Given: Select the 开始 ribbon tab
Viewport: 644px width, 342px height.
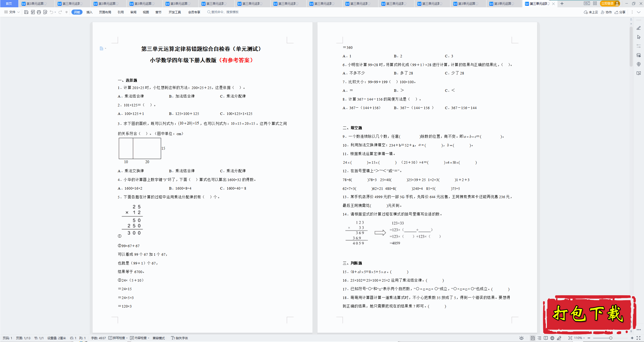Looking at the screenshot, I should tap(77, 12).
